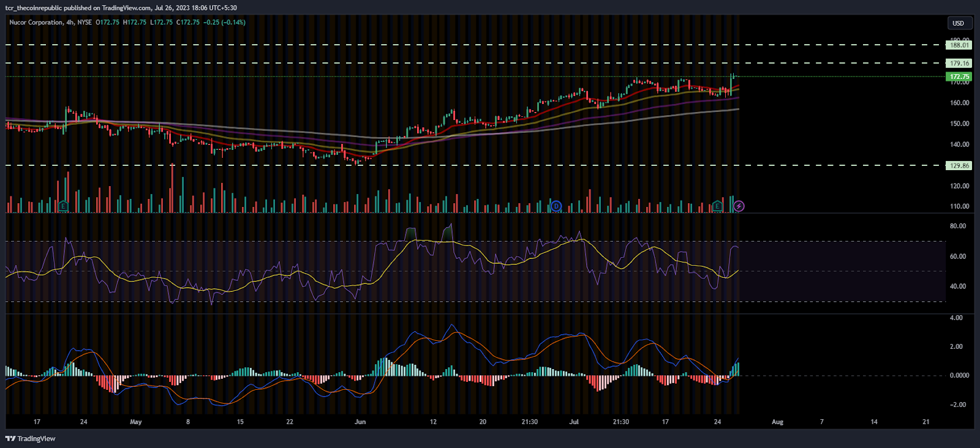Image resolution: width=980 pixels, height=448 pixels.
Task: Select the 179.16 price level label
Action: click(959, 63)
